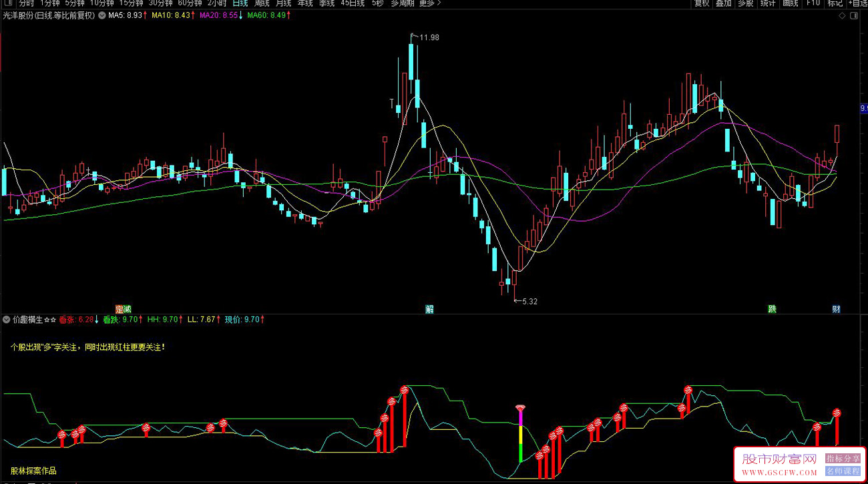
Task: Add stock via +自选 button
Action: [858, 3]
